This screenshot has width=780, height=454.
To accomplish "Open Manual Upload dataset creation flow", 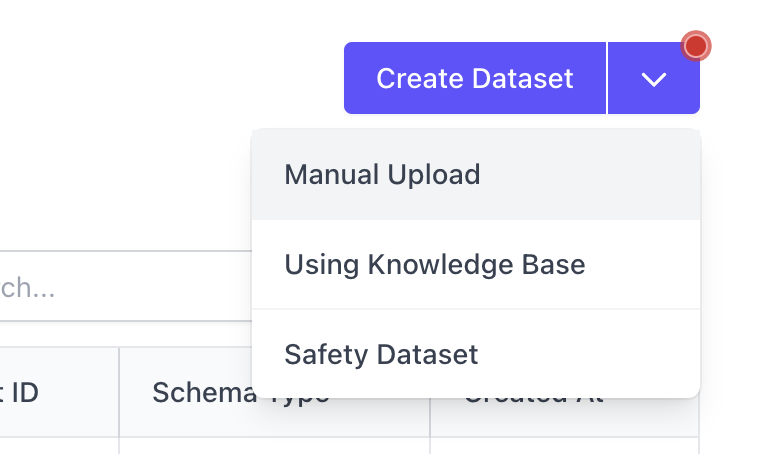I will tap(476, 175).
